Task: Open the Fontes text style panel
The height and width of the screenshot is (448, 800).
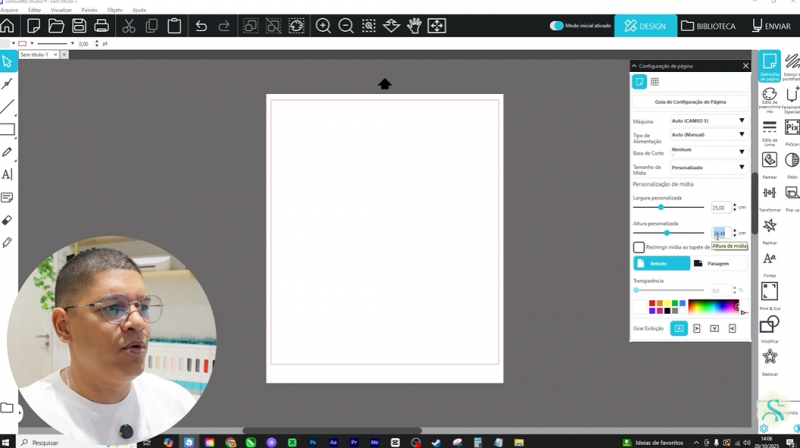Action: tap(769, 260)
